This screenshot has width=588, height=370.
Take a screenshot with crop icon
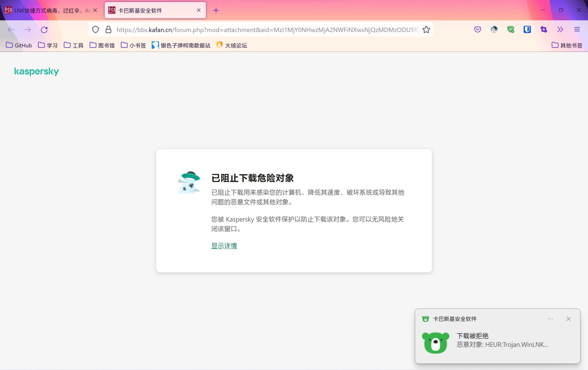pos(544,29)
